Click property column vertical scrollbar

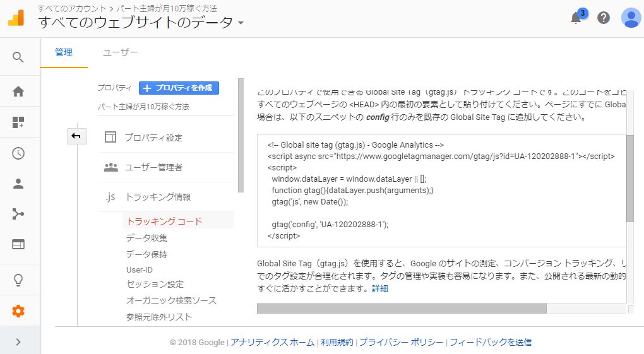pyautogui.click(x=241, y=136)
